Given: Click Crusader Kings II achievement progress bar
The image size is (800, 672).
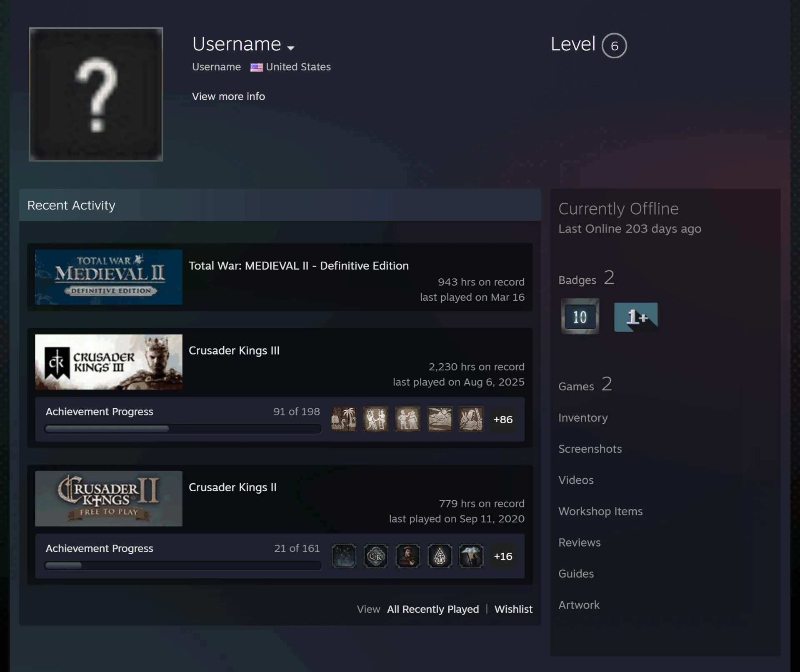Looking at the screenshot, I should coord(183,565).
